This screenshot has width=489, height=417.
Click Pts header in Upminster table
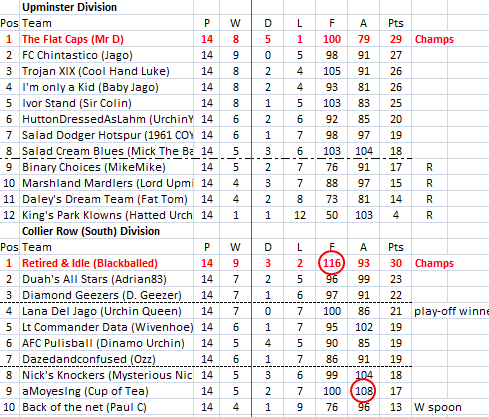(396, 23)
